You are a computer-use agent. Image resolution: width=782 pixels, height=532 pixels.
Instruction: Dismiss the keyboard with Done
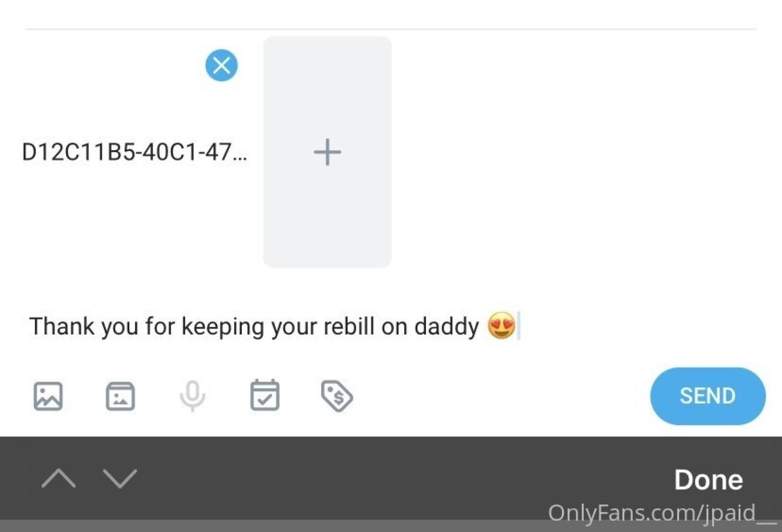click(x=708, y=479)
